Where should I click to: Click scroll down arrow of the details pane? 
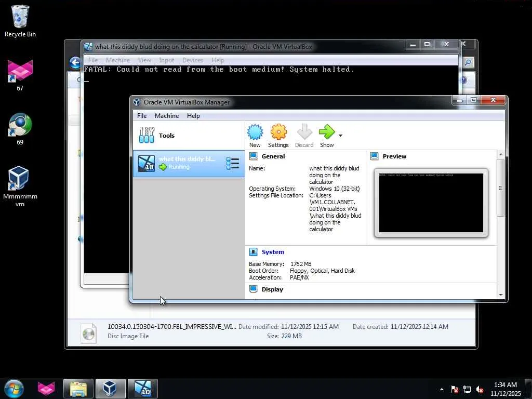[x=500, y=295]
